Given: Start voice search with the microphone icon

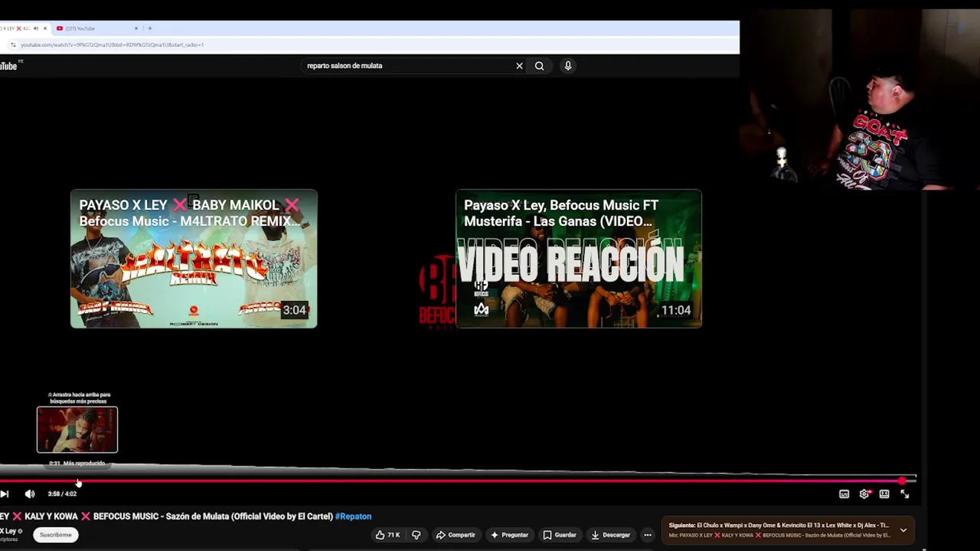Looking at the screenshot, I should 568,66.
